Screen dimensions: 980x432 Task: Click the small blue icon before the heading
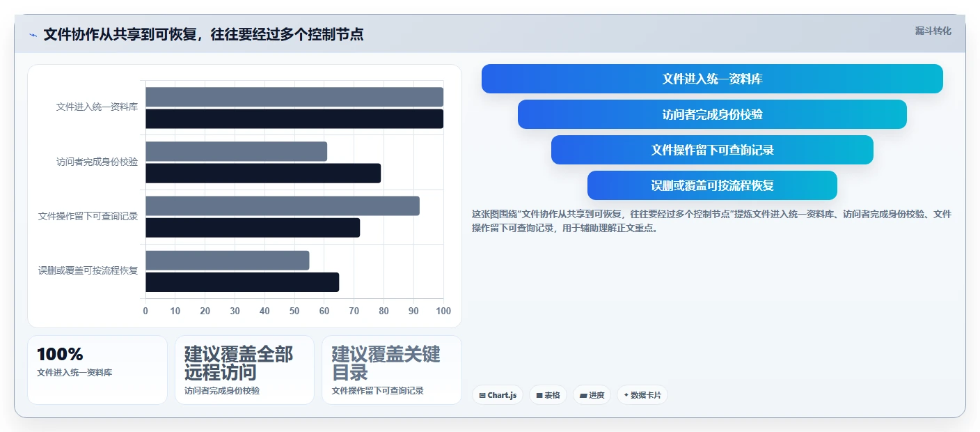pyautogui.click(x=33, y=35)
